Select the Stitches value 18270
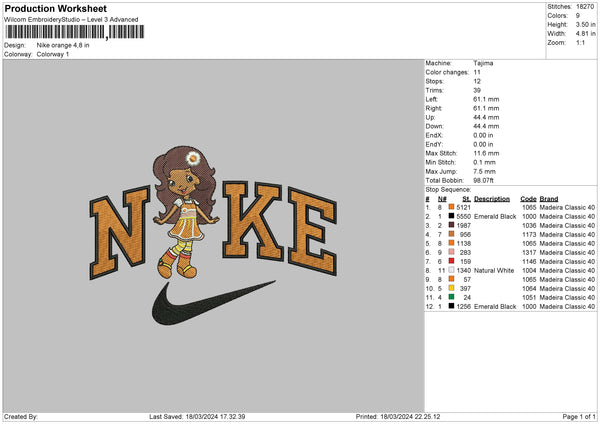This screenshot has width=600, height=424. tap(585, 7)
